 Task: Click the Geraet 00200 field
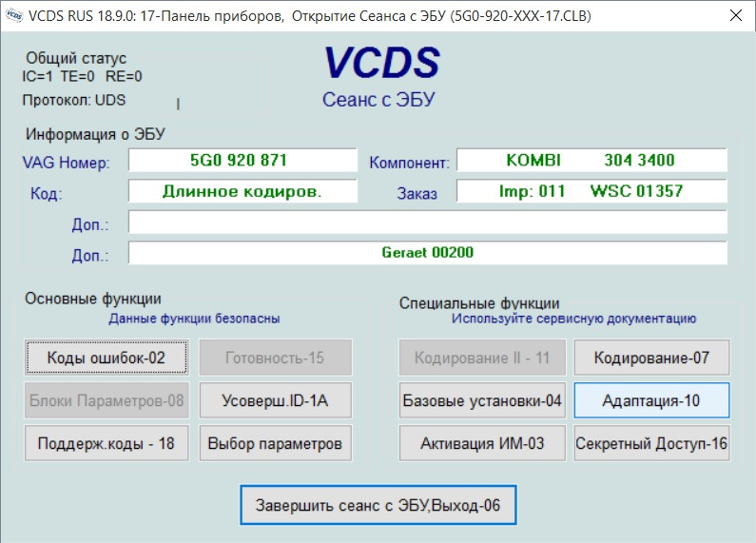428,253
